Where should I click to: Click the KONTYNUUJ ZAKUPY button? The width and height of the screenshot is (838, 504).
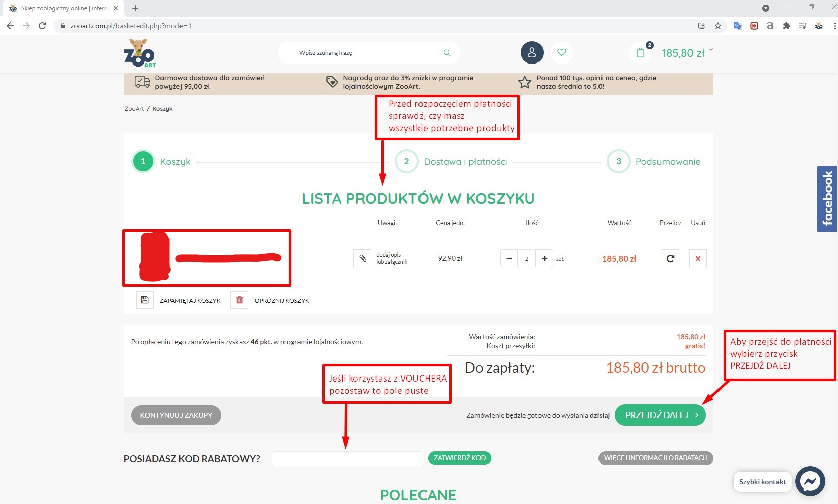[x=176, y=415]
